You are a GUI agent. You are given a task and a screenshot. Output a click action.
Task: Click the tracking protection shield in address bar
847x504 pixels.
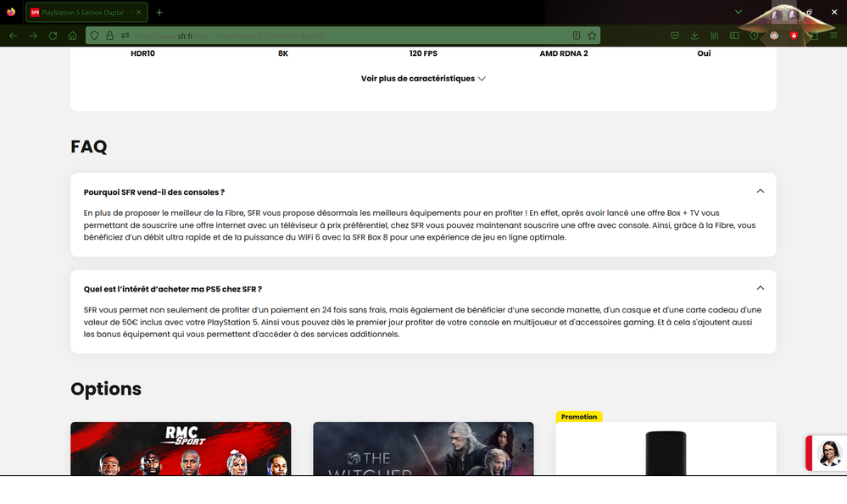pos(94,36)
